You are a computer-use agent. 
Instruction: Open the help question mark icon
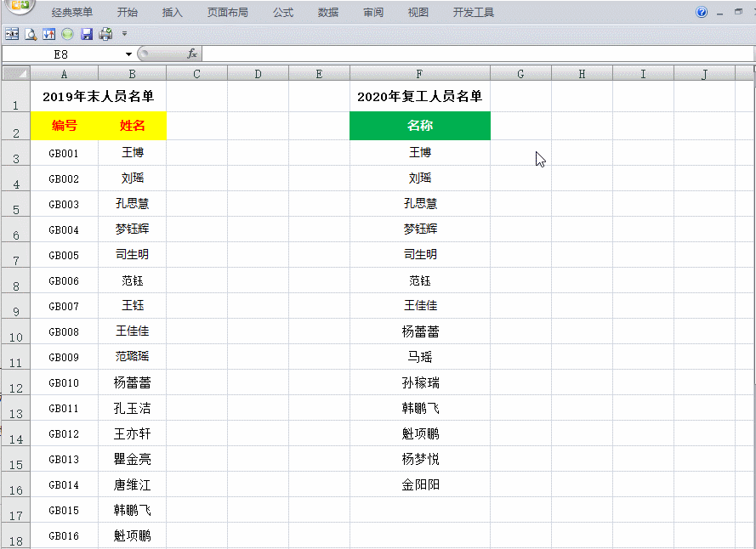pyautogui.click(x=702, y=12)
